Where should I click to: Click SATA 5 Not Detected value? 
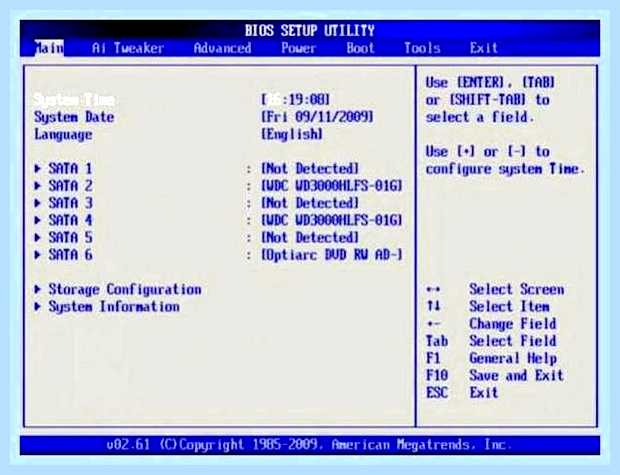pos(310,238)
